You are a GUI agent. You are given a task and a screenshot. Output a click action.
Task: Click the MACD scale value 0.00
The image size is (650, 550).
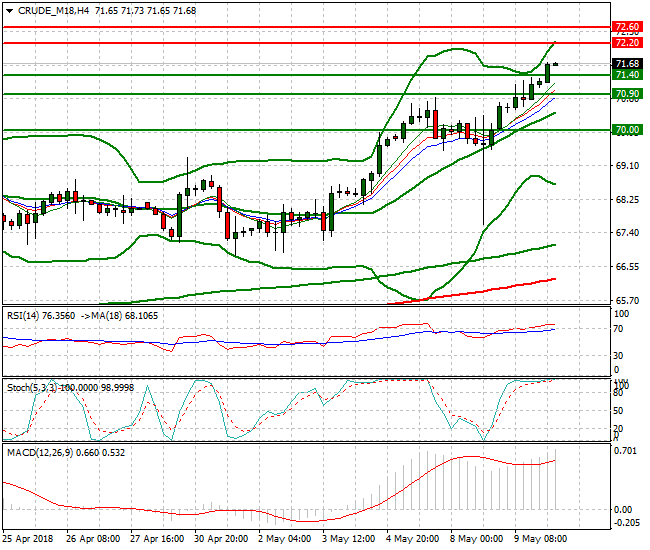click(623, 510)
